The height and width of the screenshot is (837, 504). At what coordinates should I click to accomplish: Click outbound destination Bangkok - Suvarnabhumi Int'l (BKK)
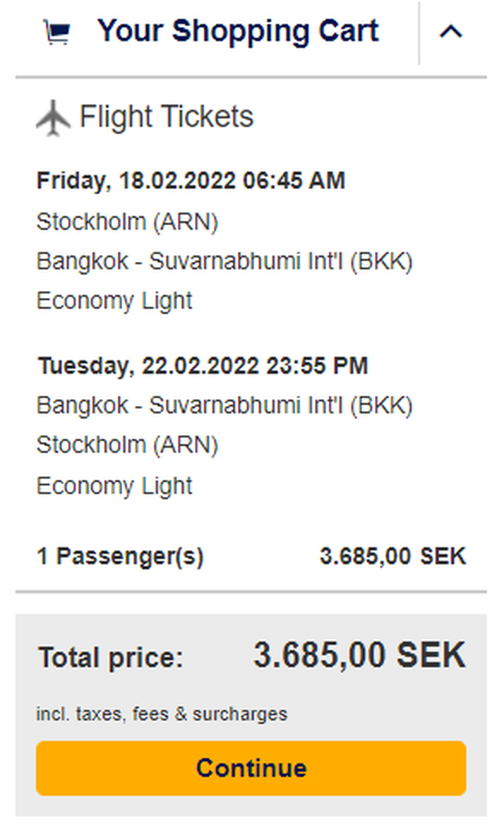pos(224,261)
